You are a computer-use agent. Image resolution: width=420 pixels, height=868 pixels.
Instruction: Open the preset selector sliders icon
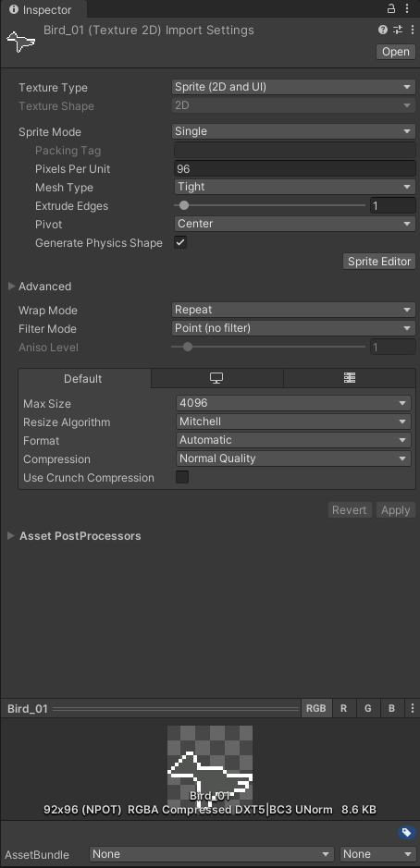pyautogui.click(x=398, y=30)
